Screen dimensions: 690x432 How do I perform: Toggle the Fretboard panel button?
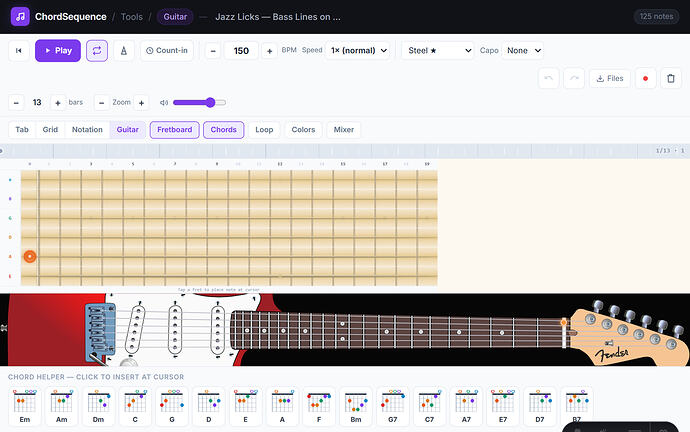click(175, 130)
